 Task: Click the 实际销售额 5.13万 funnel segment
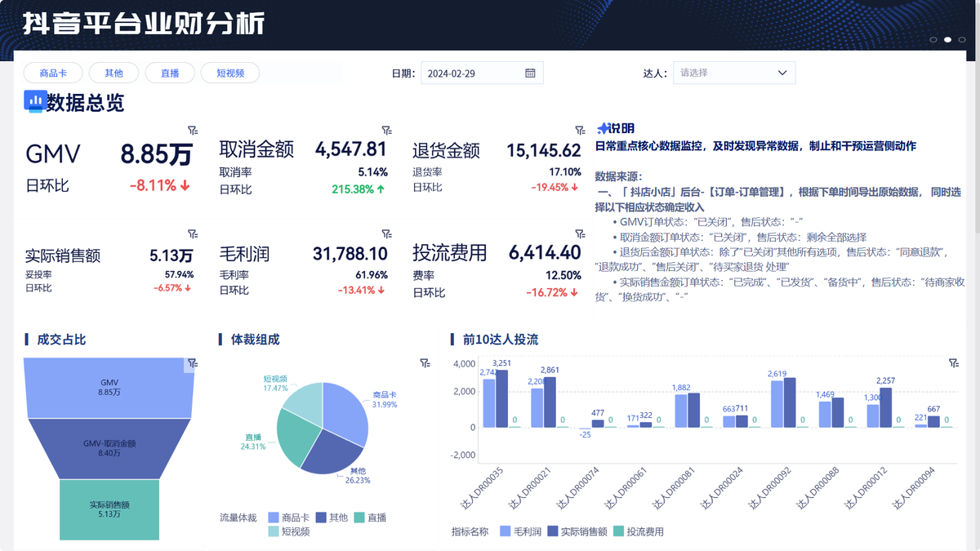tap(109, 509)
